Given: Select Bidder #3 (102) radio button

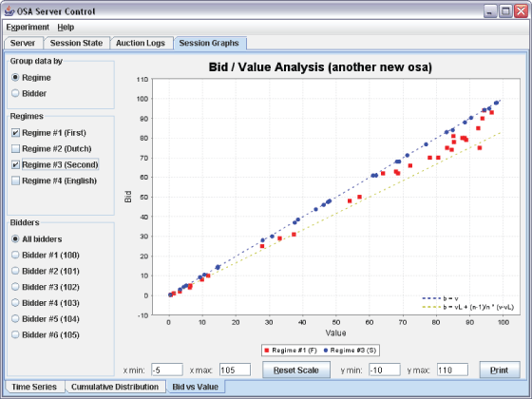Looking at the screenshot, I should [15, 287].
